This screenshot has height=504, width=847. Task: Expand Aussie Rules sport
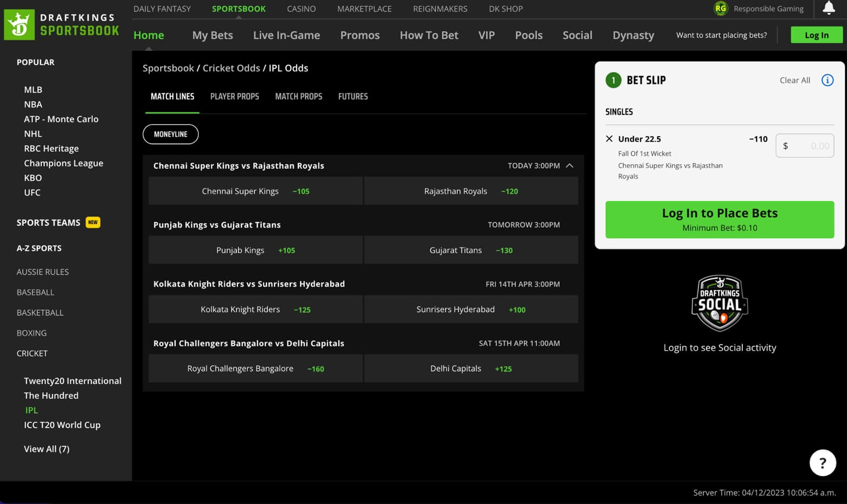[43, 272]
